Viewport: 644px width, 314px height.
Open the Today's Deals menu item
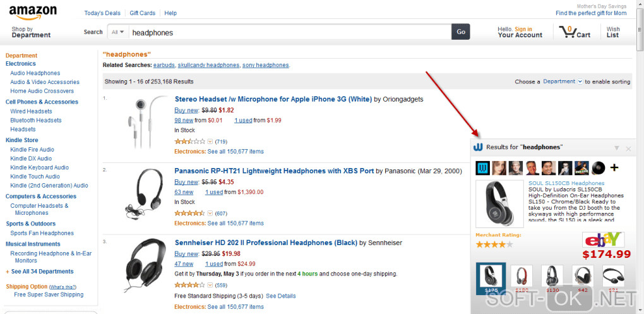[x=102, y=13]
